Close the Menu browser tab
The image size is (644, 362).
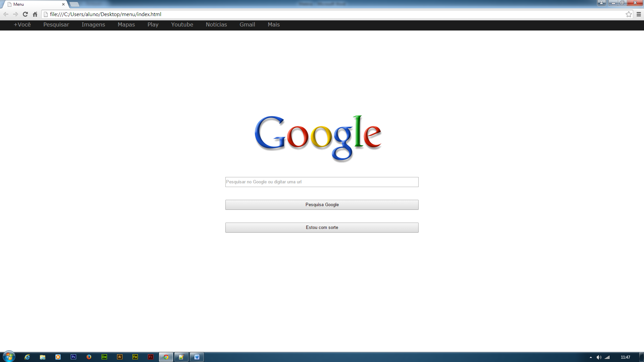point(63,4)
